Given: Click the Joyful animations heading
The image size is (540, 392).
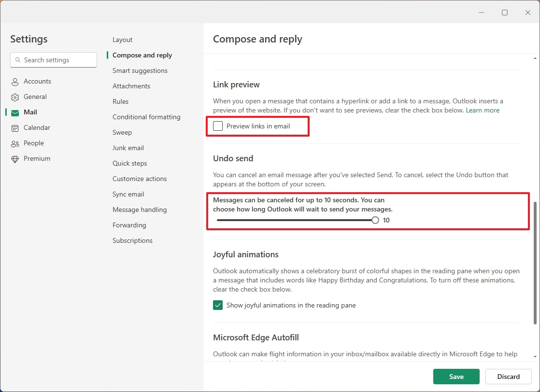Looking at the screenshot, I should coord(246,254).
